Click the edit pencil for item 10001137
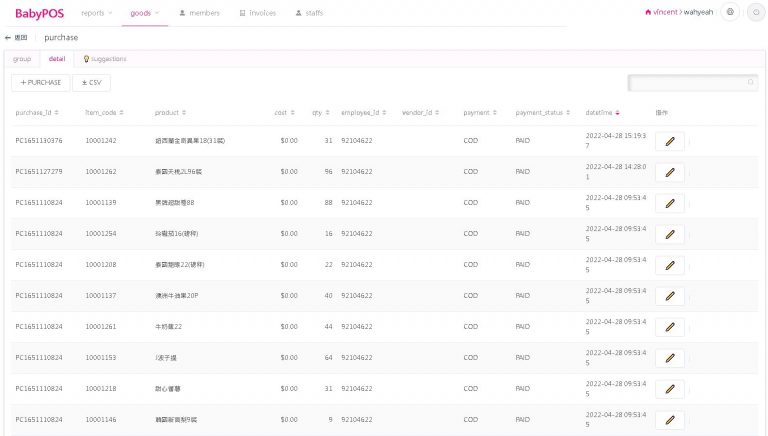The width and height of the screenshot is (768, 436). click(x=669, y=295)
